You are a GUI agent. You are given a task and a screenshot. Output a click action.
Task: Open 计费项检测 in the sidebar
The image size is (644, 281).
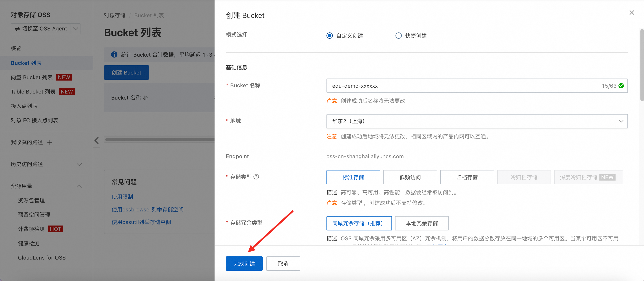click(31, 229)
